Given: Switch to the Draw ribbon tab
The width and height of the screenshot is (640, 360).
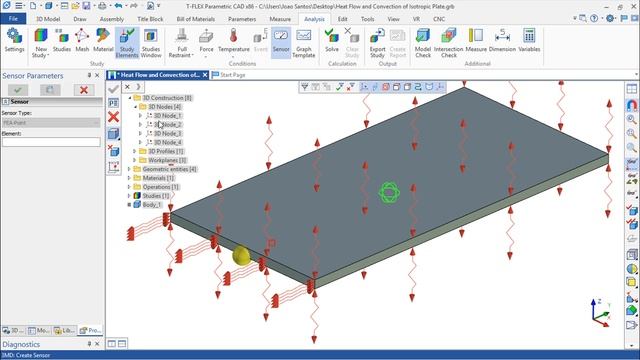Looking at the screenshot, I should (80, 19).
